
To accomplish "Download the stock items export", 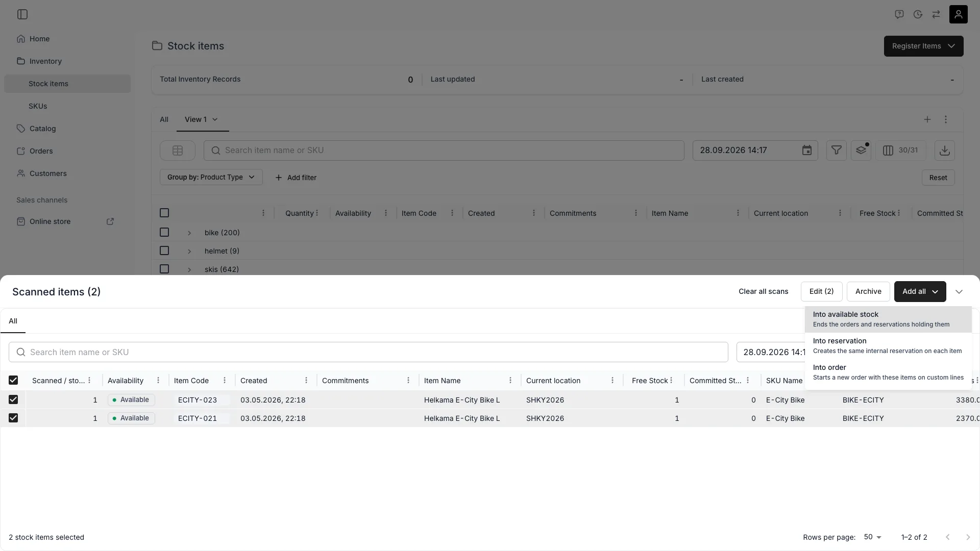I will point(944,151).
